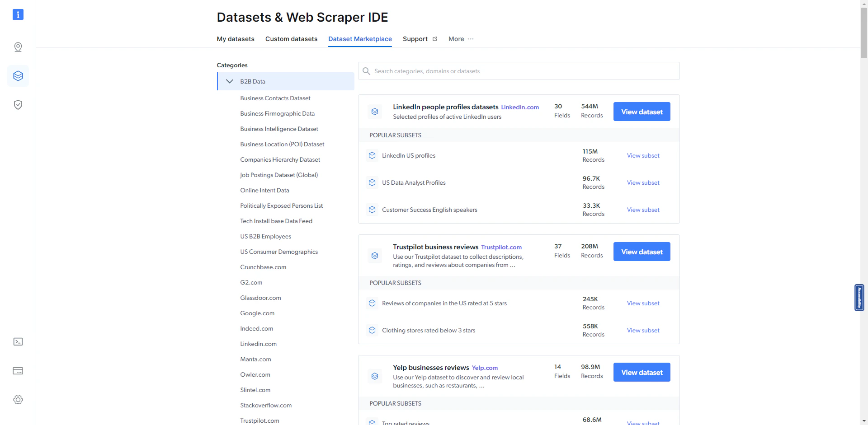
Task: View dataset for LinkedIn people profiles
Action: click(x=642, y=112)
